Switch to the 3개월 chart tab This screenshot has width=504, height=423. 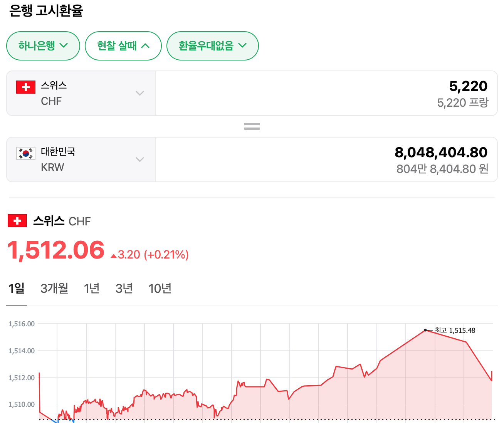click(54, 288)
